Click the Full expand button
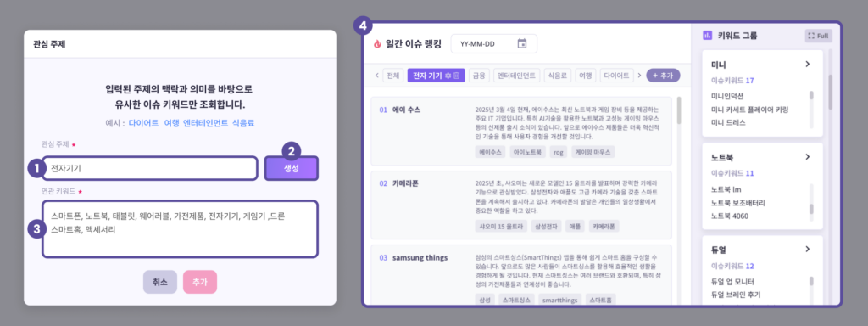 (818, 36)
